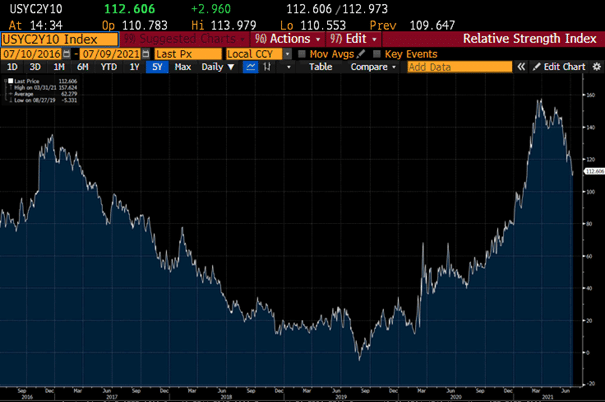Enable the Mov Avgs checkbox
The height and width of the screenshot is (402, 605).
303,53
